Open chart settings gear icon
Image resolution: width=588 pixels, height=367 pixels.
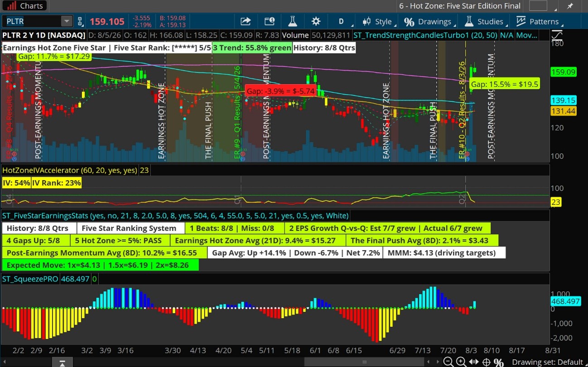[x=316, y=21]
